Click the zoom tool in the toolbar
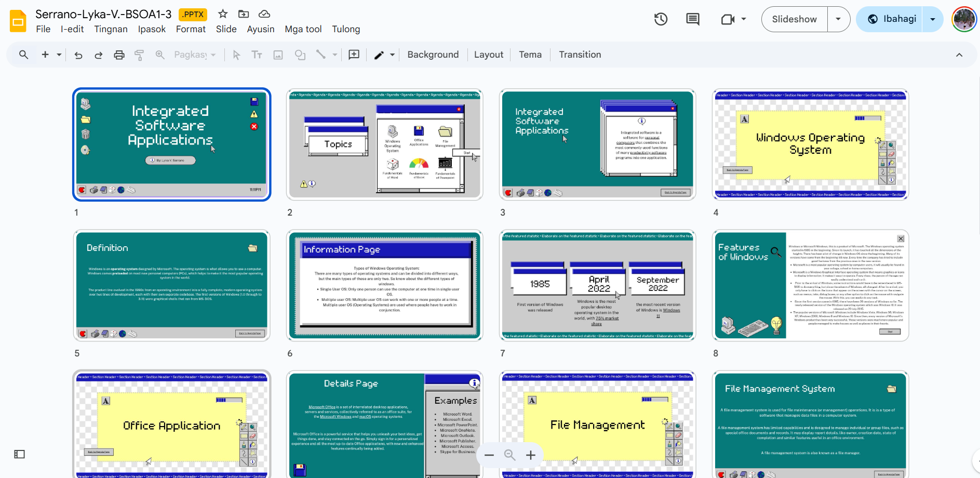980x478 pixels. tap(160, 55)
